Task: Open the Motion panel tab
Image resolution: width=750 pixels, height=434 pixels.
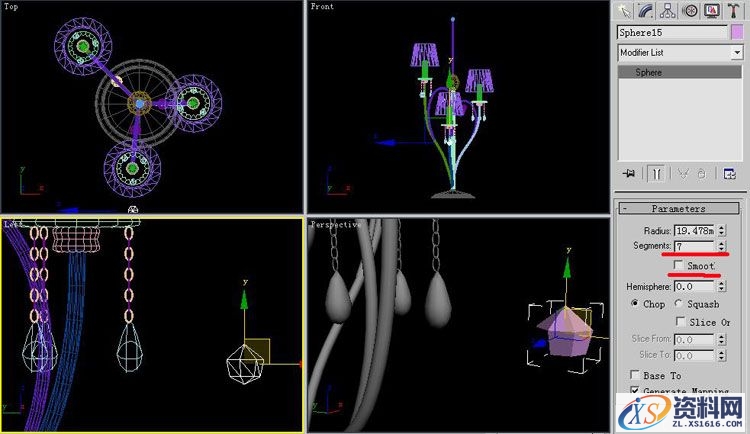Action: [690, 10]
